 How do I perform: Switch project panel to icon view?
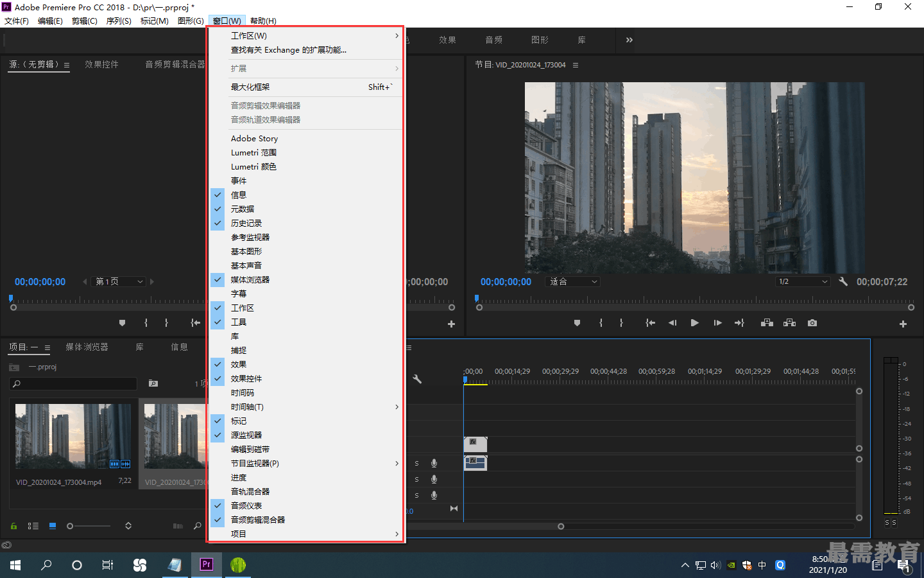pos(53,525)
